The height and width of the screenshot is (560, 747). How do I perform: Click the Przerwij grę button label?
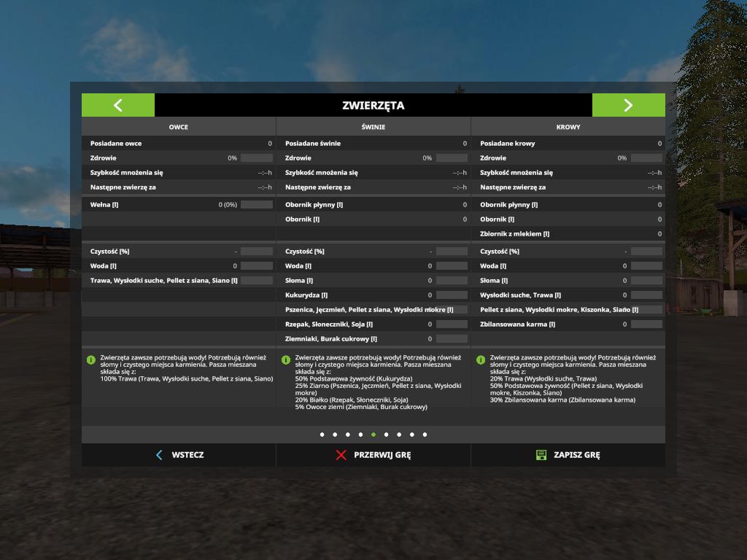tap(382, 455)
